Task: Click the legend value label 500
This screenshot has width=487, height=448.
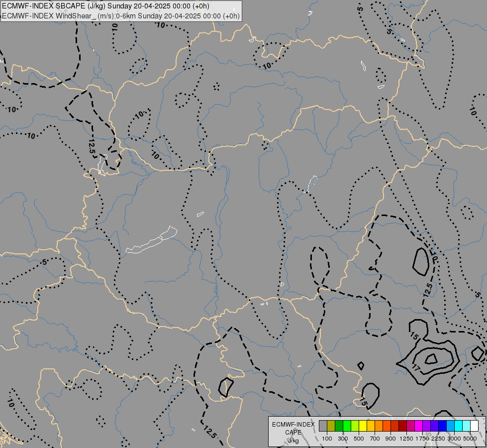Action: click(x=359, y=439)
